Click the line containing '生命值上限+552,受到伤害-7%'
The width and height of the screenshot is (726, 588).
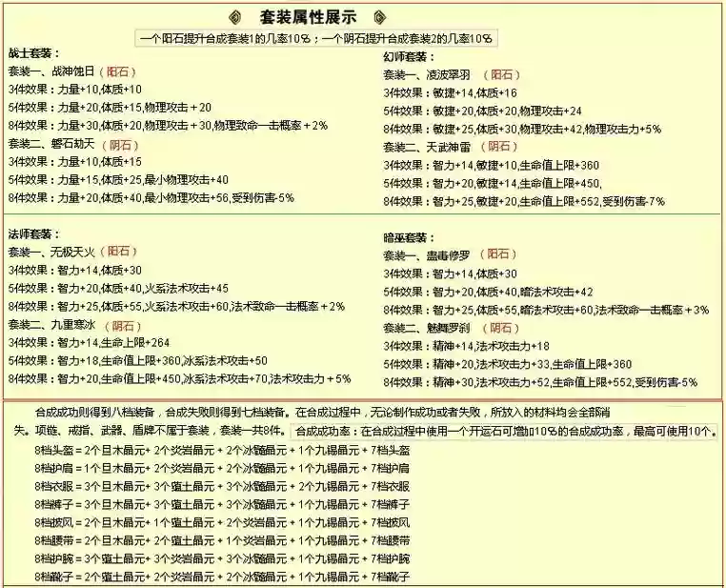click(x=524, y=201)
